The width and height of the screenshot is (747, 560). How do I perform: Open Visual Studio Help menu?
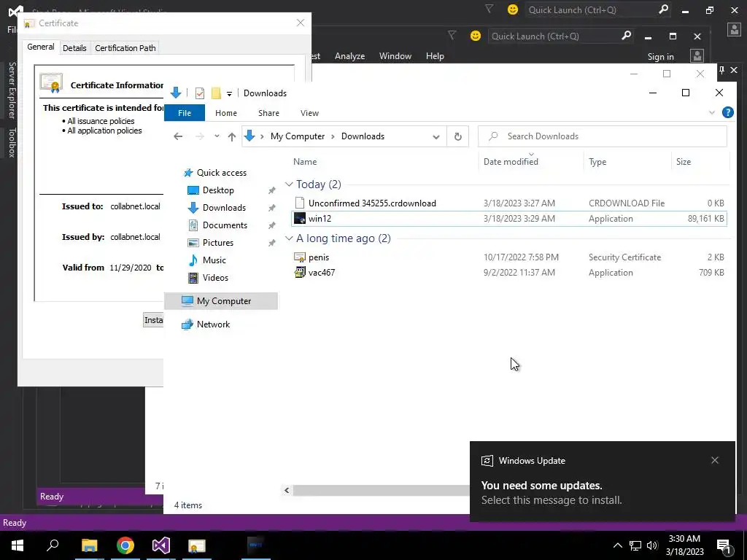click(x=435, y=56)
